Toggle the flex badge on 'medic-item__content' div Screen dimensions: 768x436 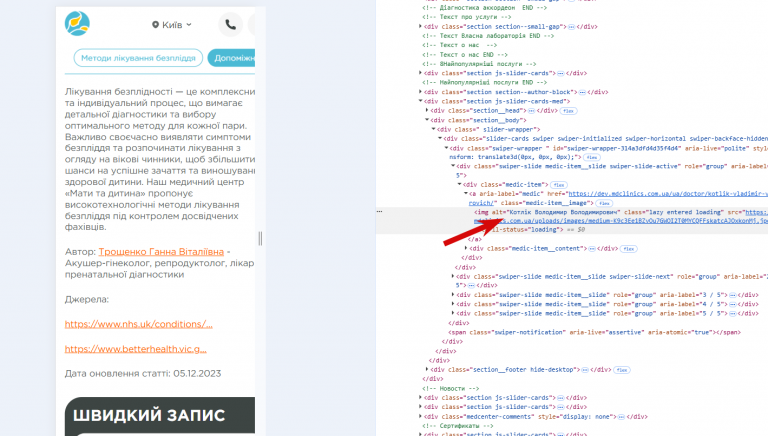628,249
